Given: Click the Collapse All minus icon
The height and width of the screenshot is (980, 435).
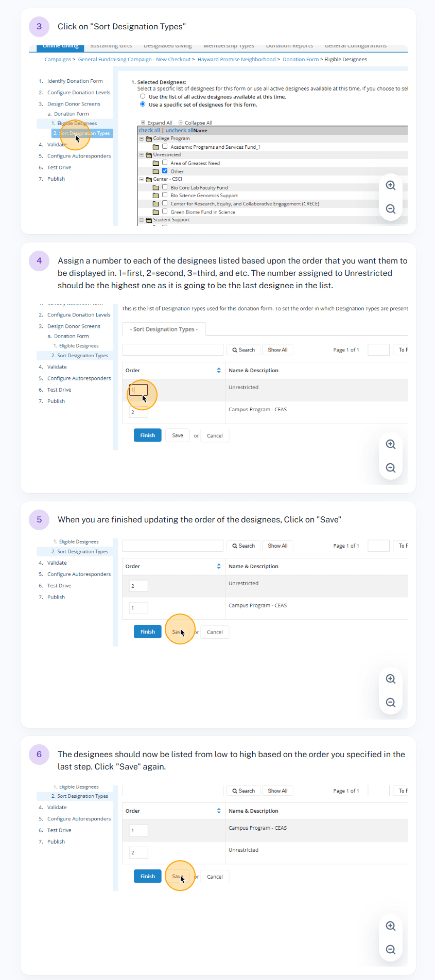Looking at the screenshot, I should pyautogui.click(x=181, y=122).
